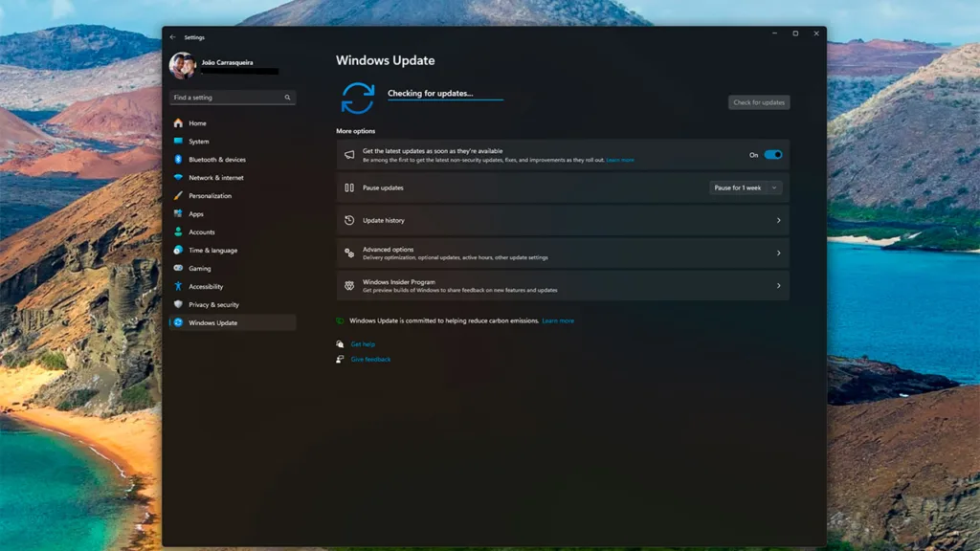Click the Find a setting search box
The height and width of the screenshot is (551, 980).
point(233,98)
